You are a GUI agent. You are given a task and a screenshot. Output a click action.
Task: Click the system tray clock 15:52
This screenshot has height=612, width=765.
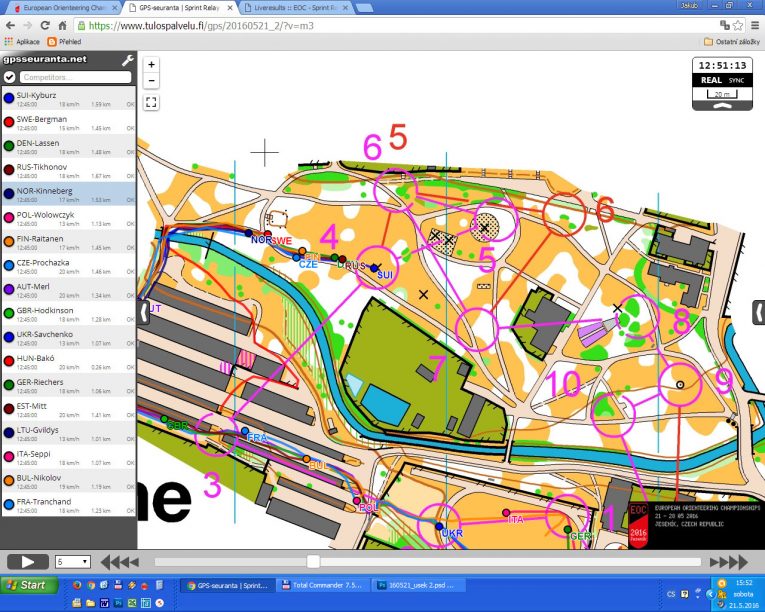[744, 583]
